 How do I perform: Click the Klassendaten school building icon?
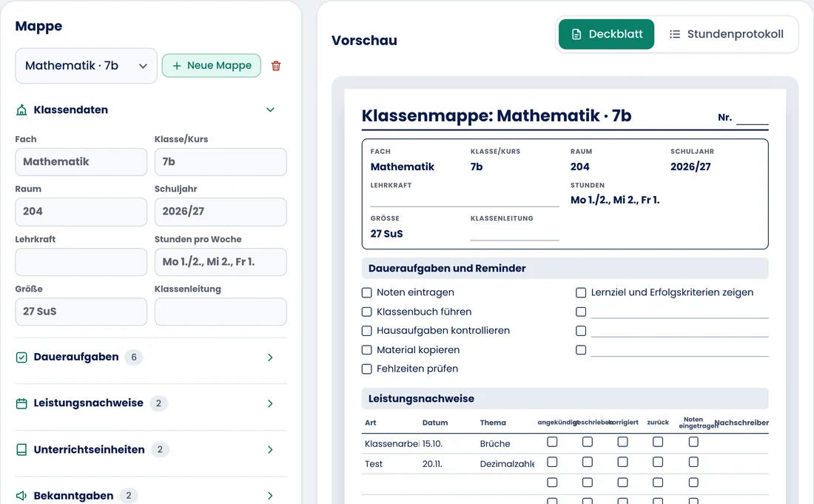click(x=21, y=110)
